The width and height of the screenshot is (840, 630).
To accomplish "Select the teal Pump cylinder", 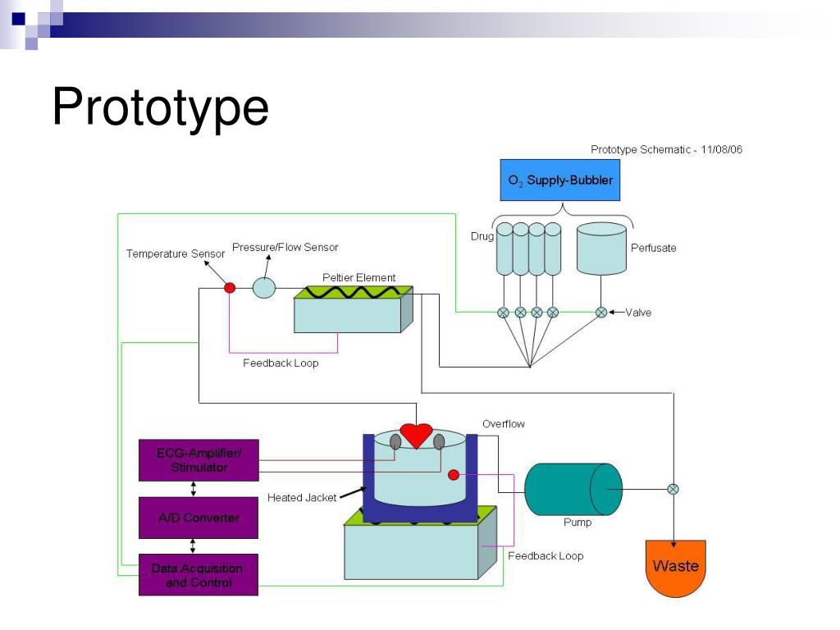I will click(573, 490).
